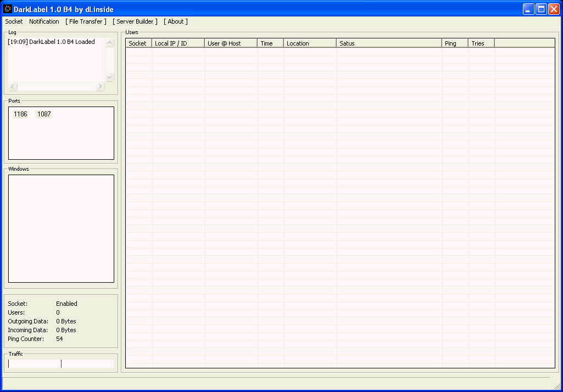Click the right scroll arrow in the Log panel
This screenshot has width=563, height=392.
coord(99,86)
